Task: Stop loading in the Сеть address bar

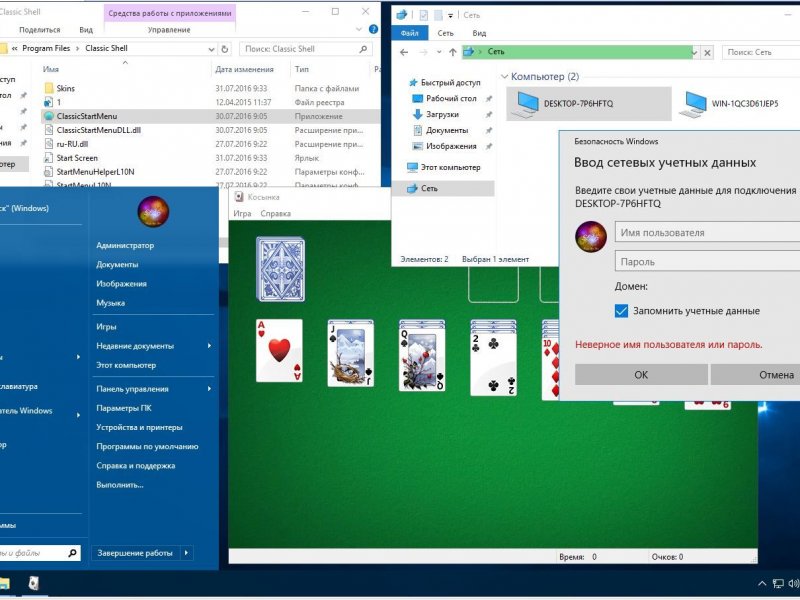Action: pyautogui.click(x=707, y=53)
